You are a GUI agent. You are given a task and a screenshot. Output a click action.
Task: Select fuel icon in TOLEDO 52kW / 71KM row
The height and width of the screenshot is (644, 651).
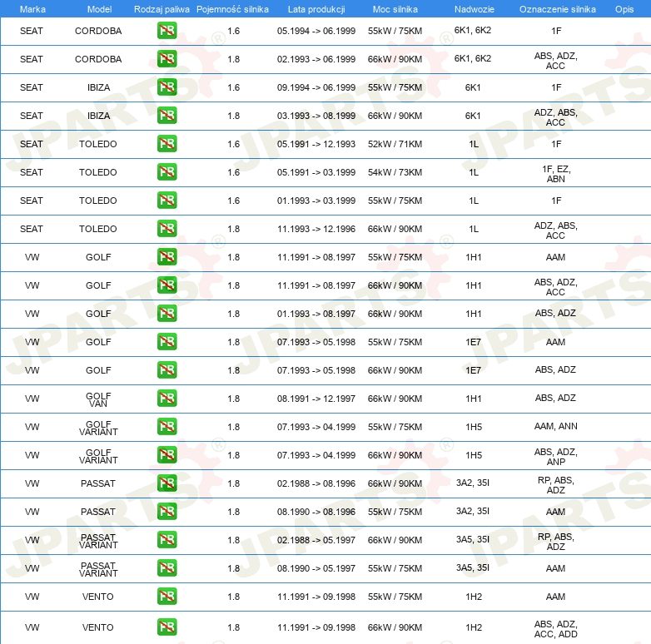tap(166, 144)
